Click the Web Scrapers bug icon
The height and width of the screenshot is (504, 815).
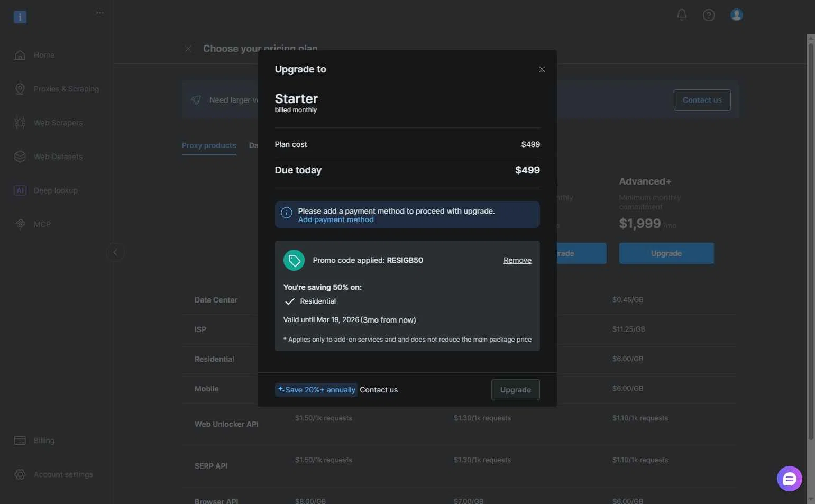20,123
